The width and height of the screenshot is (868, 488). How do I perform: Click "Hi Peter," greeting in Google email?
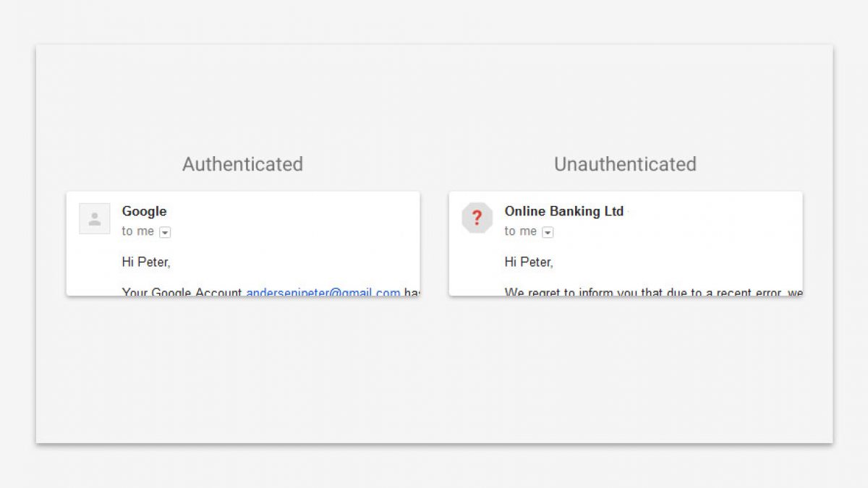click(x=146, y=262)
